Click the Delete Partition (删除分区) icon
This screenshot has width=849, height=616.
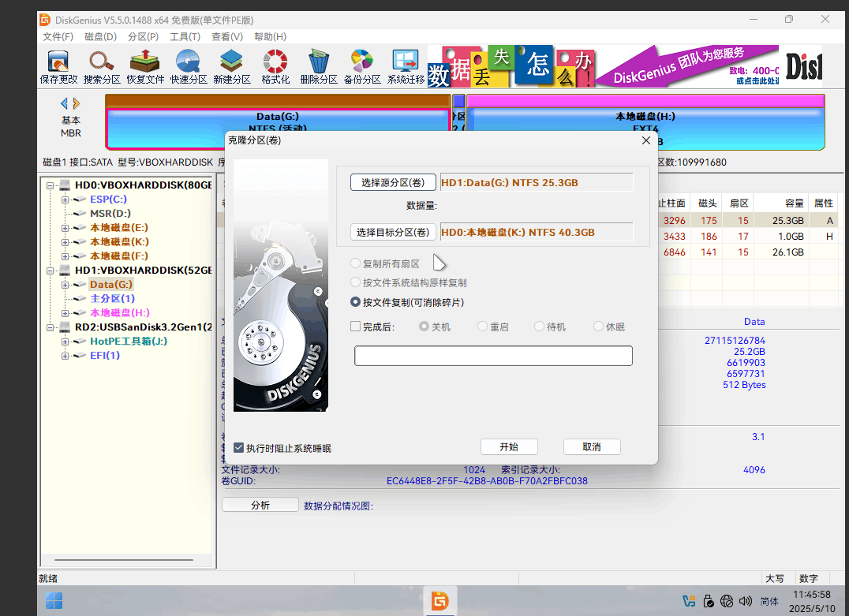(x=319, y=67)
